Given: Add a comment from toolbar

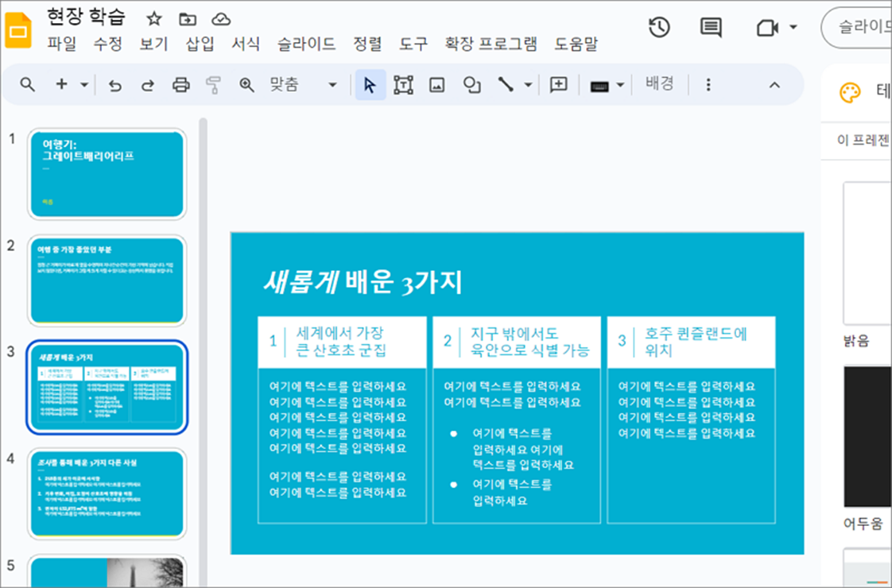Looking at the screenshot, I should (559, 85).
